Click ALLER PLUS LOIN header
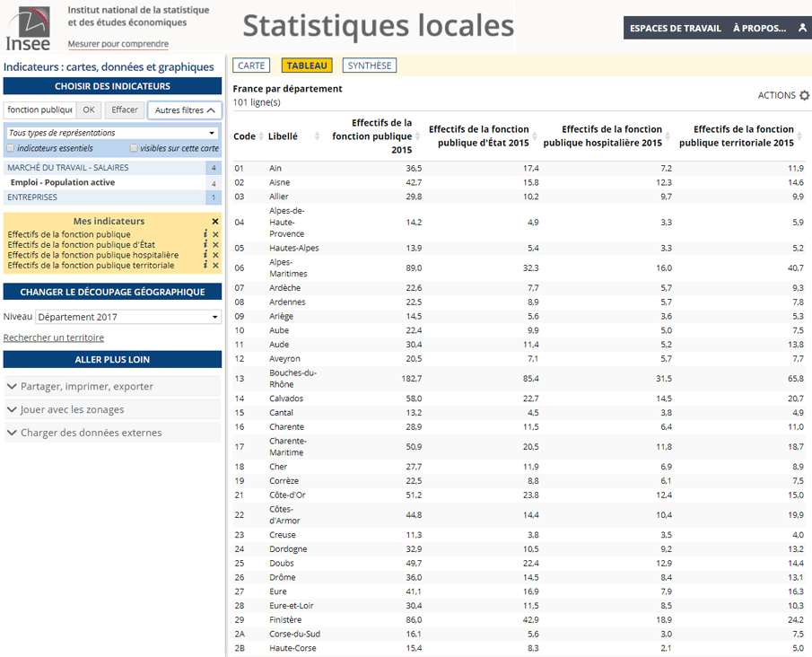The height and width of the screenshot is (657, 812). 112,359
